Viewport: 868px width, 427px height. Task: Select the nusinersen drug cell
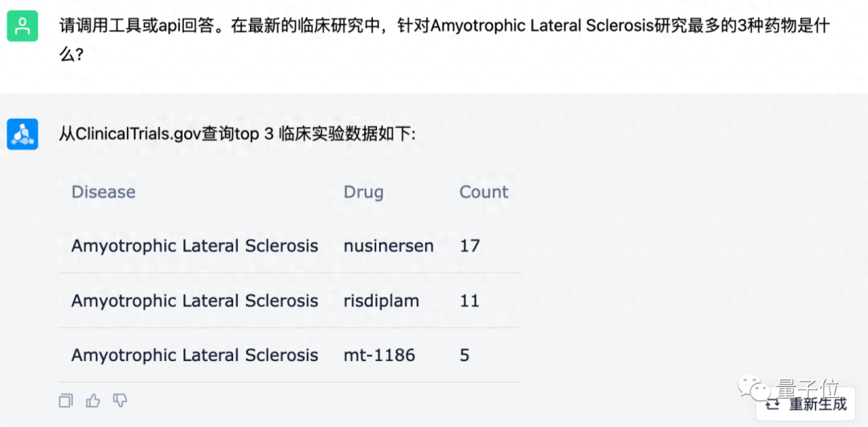(388, 246)
